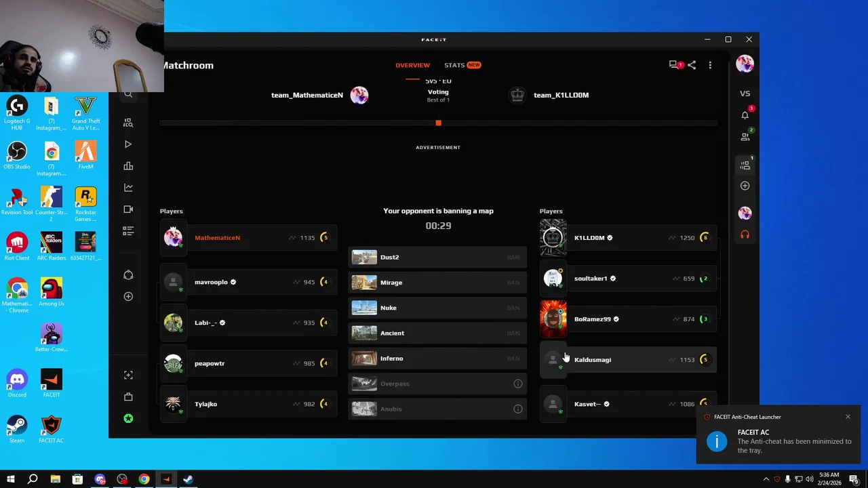Click the taskbar search icon

(33, 479)
